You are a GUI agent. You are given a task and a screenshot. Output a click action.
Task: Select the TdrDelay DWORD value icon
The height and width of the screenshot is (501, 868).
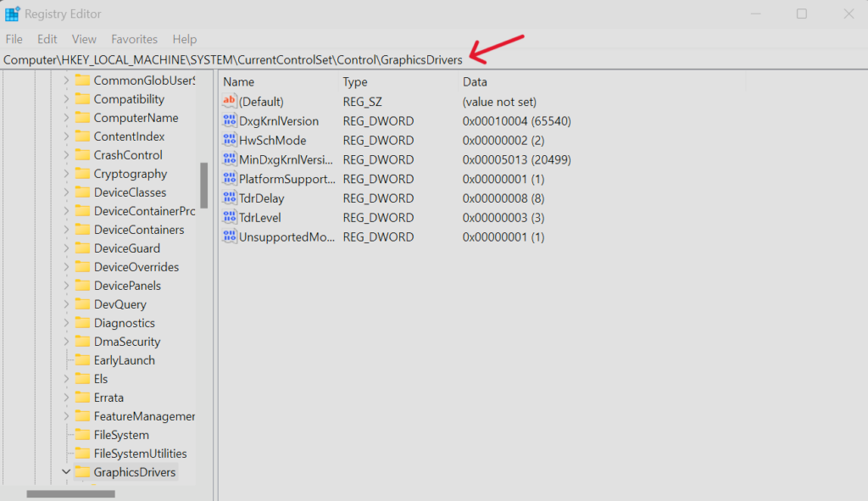coord(229,198)
